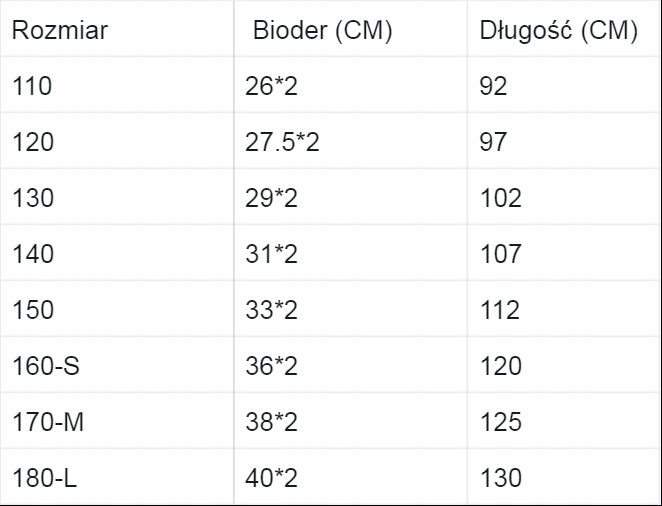The height and width of the screenshot is (506, 662).
Task: Select the 26*2 hip cell
Action: coord(272,86)
